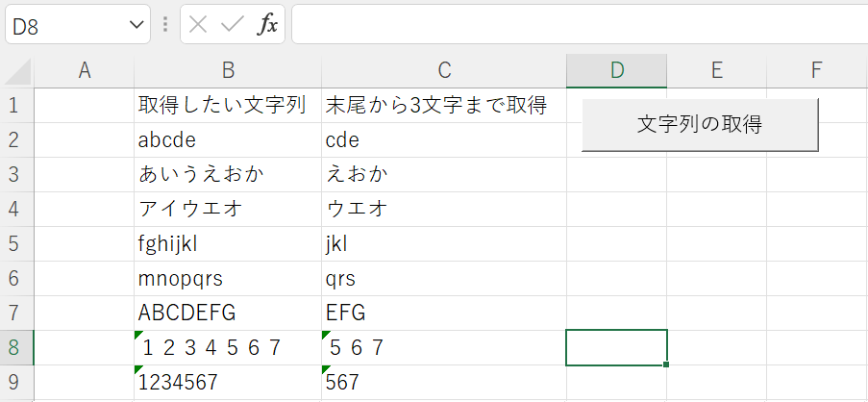Click the Enter checkmark icon in formula bar

pyautogui.click(x=231, y=25)
